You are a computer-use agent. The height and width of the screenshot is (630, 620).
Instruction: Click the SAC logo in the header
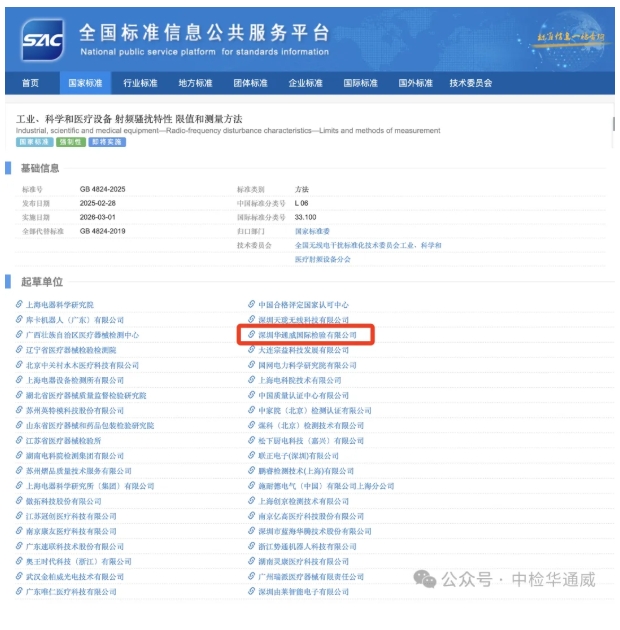[x=43, y=40]
